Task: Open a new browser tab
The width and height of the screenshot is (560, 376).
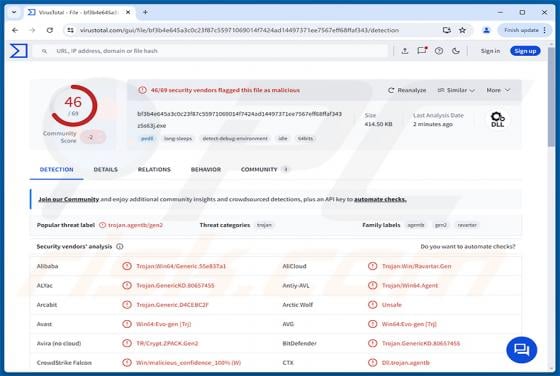Action: coord(145,12)
